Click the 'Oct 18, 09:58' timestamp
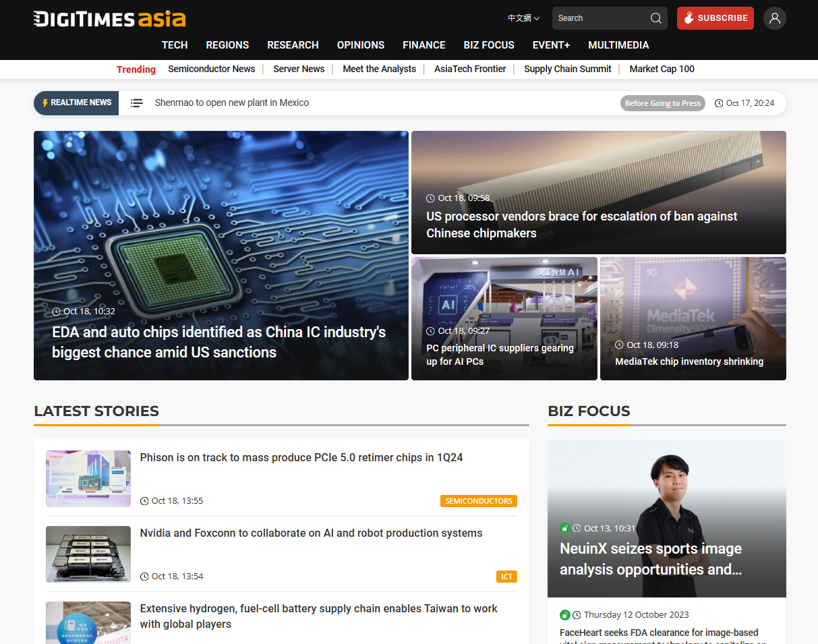Image resolution: width=818 pixels, height=644 pixels. [464, 198]
